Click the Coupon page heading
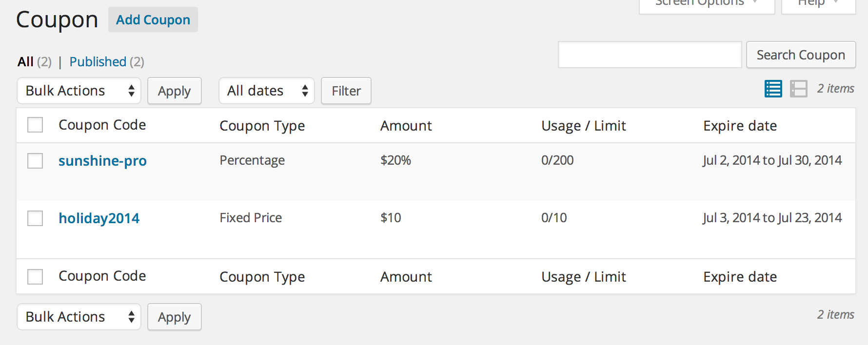Image resolution: width=868 pixels, height=345 pixels. (57, 20)
